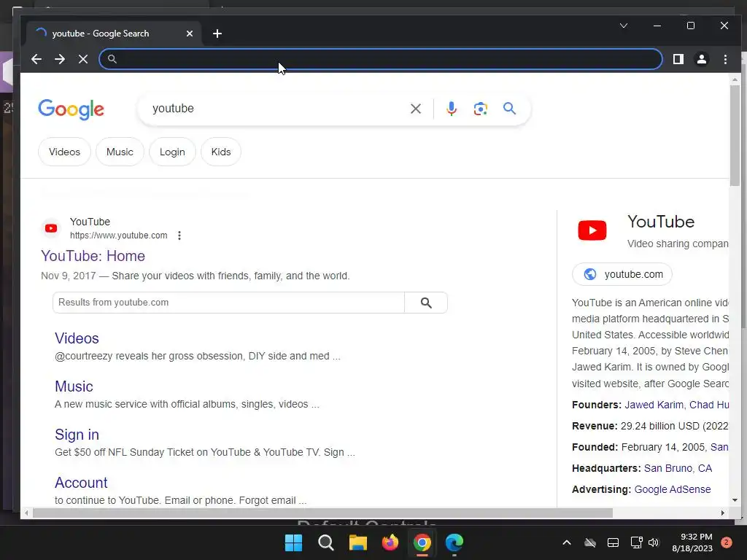Image resolution: width=747 pixels, height=560 pixels.
Task: Open the Chrome profile menu
Action: point(702,59)
